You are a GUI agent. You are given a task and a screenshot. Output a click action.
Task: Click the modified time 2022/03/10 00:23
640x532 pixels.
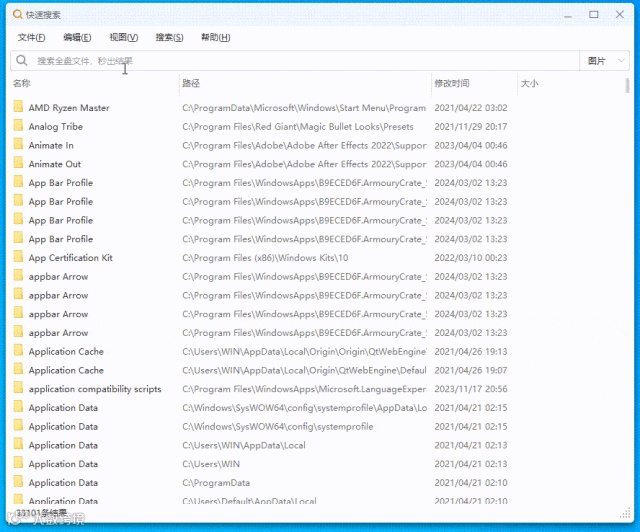471,258
